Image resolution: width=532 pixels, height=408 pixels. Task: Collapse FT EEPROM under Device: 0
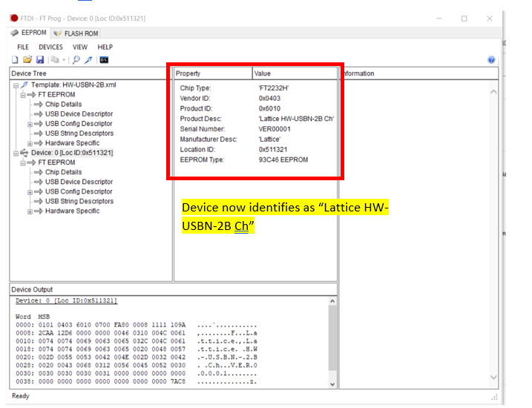(23, 162)
